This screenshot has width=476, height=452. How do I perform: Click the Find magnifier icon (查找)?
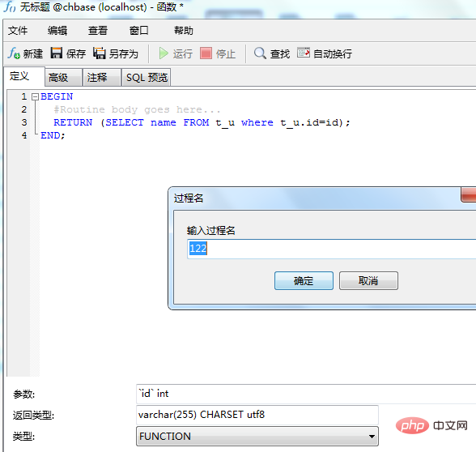pos(260,53)
